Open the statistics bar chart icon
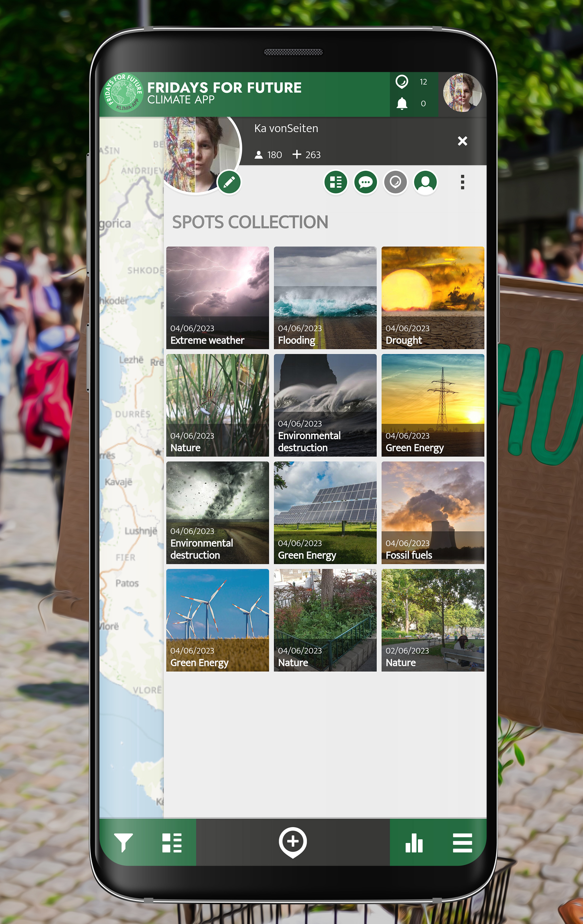Image resolution: width=583 pixels, height=924 pixels. pyautogui.click(x=414, y=843)
